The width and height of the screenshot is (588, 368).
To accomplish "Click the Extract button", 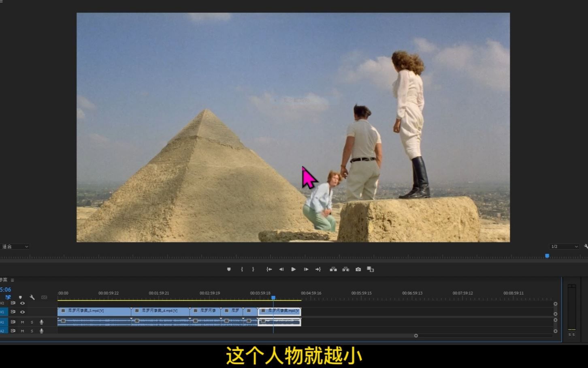I will [x=345, y=269].
